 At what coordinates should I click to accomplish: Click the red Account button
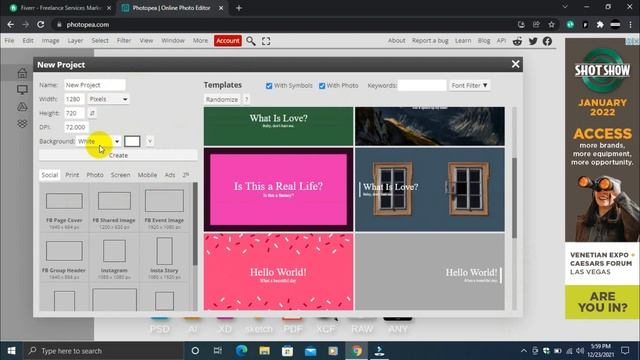pos(228,40)
